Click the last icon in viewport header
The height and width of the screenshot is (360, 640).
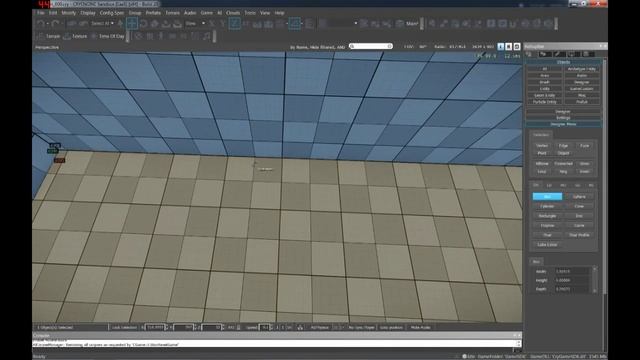(517, 47)
